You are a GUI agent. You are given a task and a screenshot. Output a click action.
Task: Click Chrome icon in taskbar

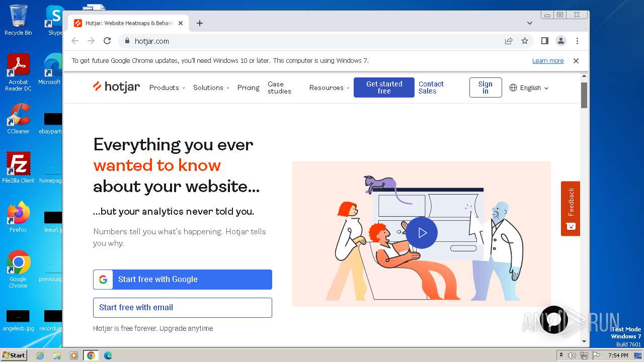click(91, 355)
